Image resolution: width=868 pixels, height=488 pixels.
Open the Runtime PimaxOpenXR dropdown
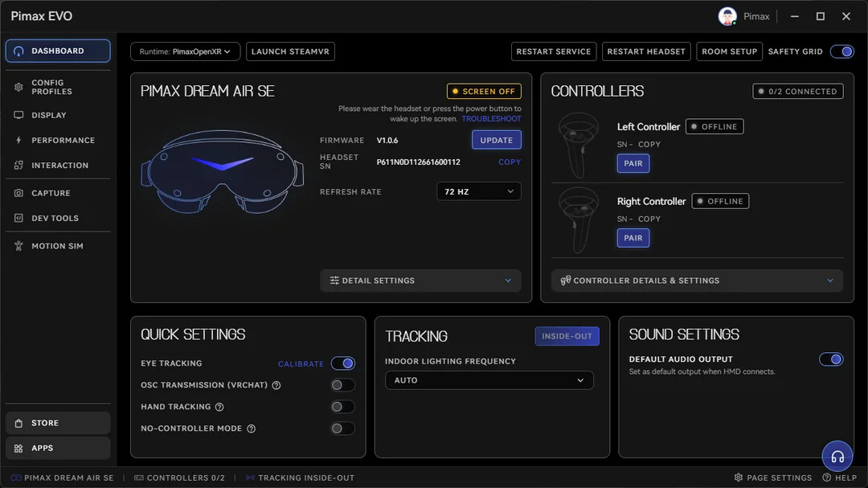pyautogui.click(x=185, y=51)
